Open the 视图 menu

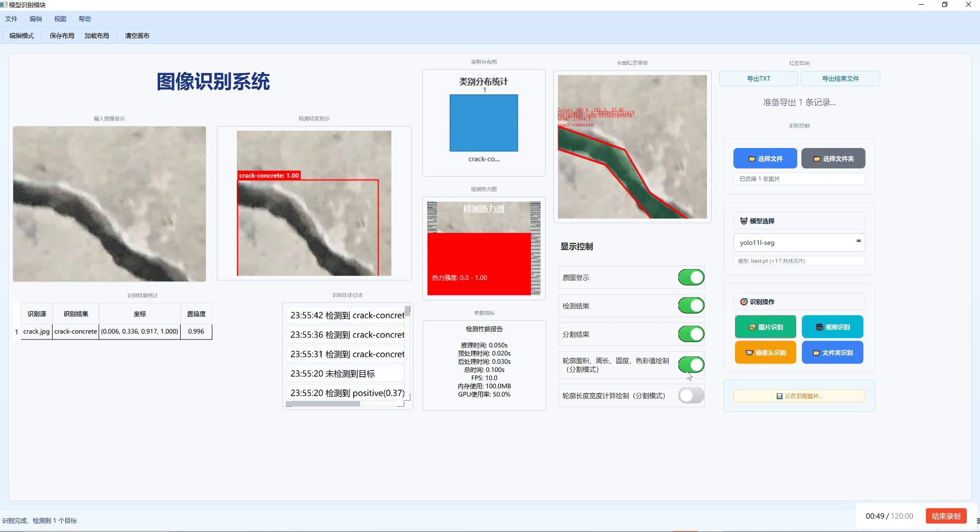click(x=60, y=19)
